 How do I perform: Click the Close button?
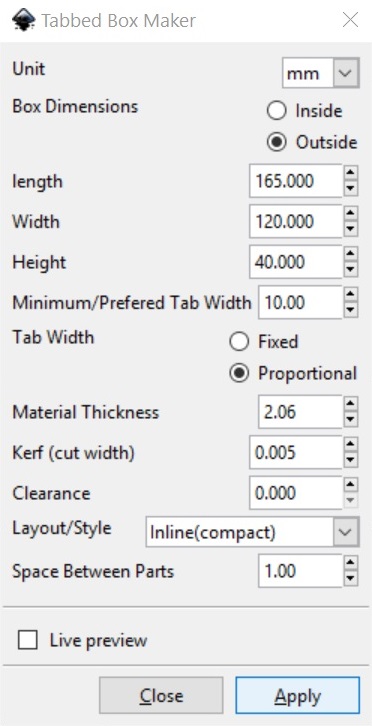[x=161, y=696]
